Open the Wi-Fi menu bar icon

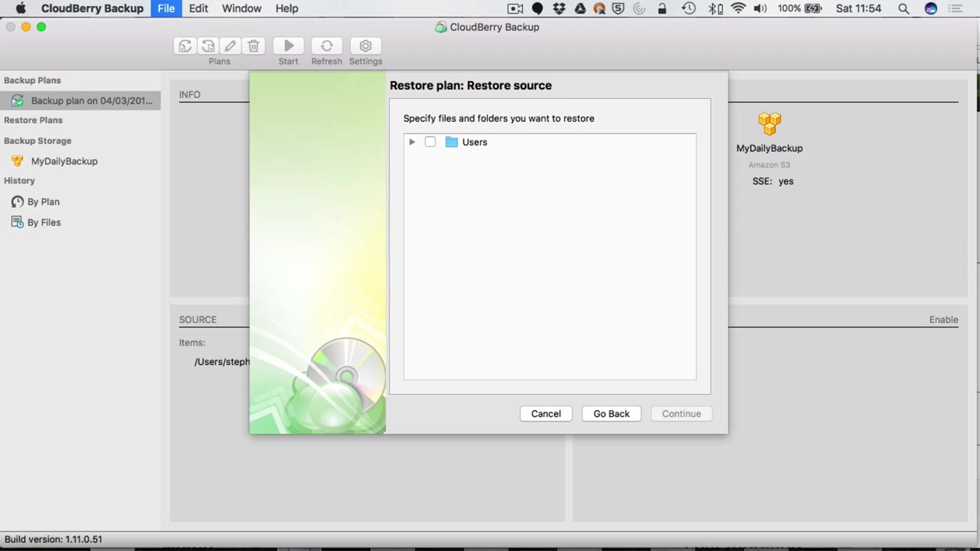pyautogui.click(x=738, y=8)
